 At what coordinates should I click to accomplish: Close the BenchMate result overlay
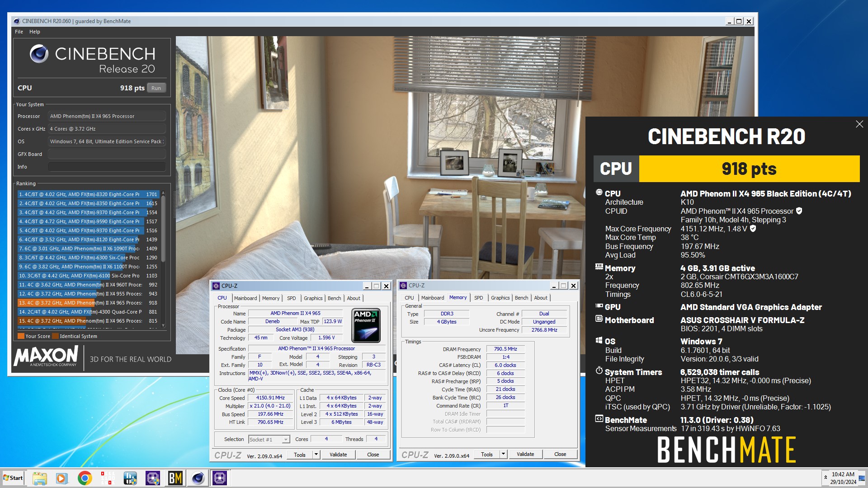click(x=859, y=124)
